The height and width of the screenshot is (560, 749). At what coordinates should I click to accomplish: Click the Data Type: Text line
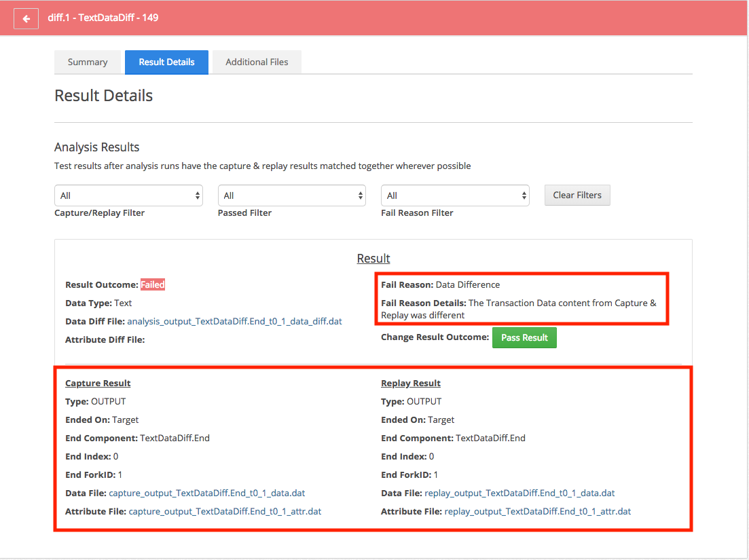(98, 303)
